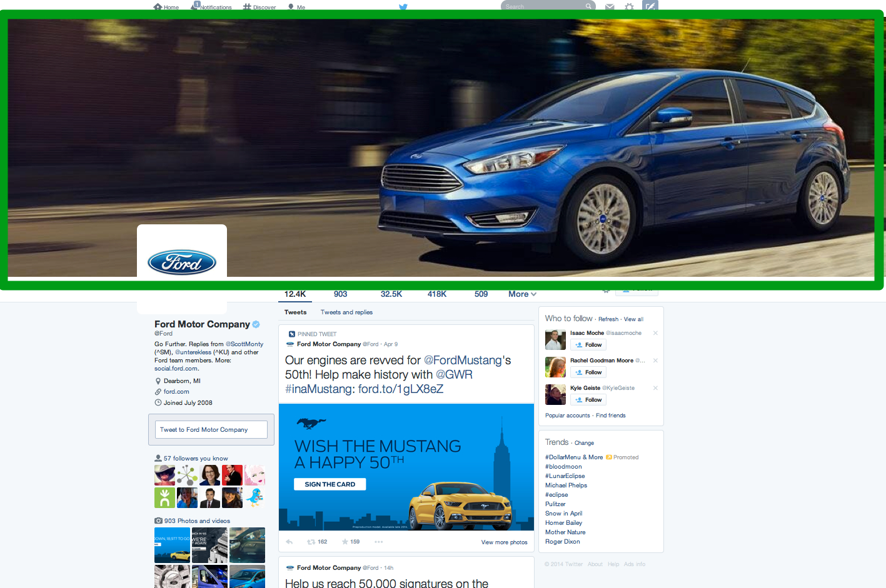The width and height of the screenshot is (886, 588).
Task: Open the Discover hashtag page
Action: click(x=259, y=7)
